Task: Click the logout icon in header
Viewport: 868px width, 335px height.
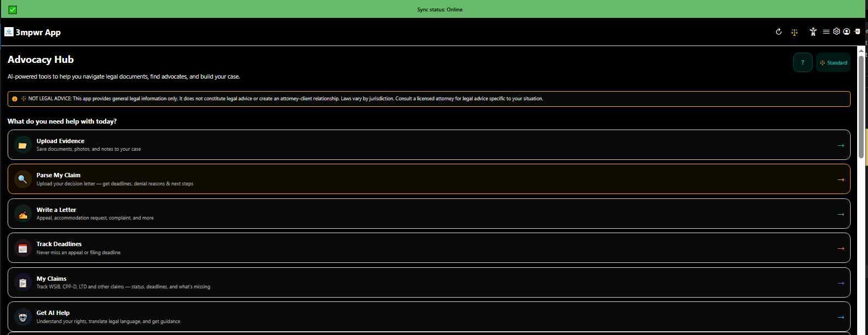Action: [857, 31]
